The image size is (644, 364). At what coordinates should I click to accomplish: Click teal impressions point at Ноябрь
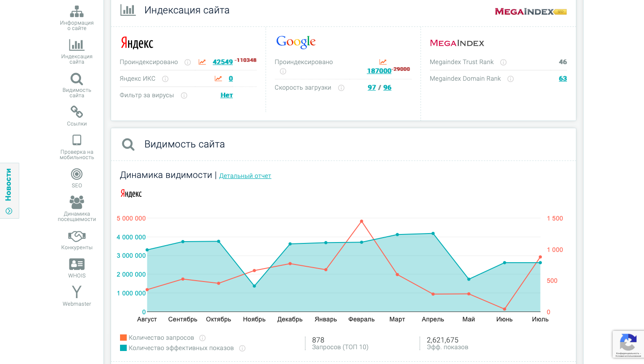click(x=254, y=286)
